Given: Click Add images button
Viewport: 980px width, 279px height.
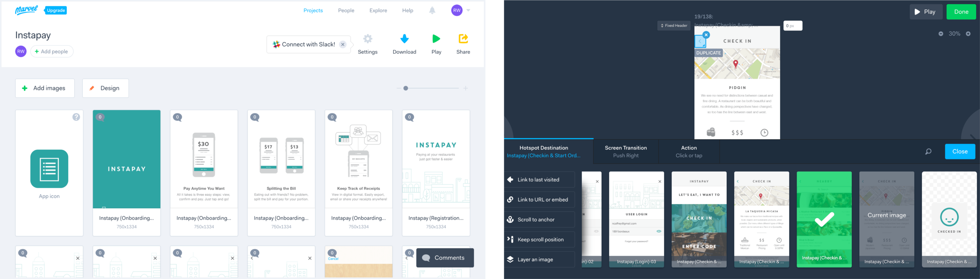Looking at the screenshot, I should (45, 88).
